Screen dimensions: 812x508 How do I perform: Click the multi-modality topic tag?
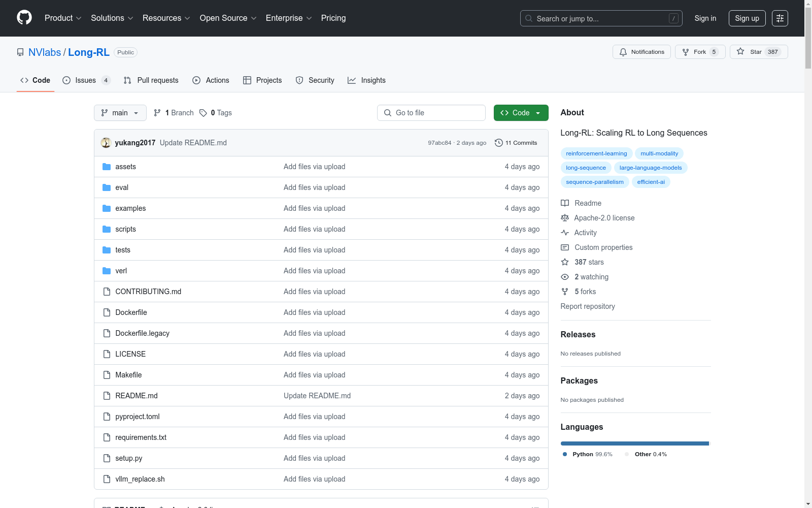tap(659, 153)
